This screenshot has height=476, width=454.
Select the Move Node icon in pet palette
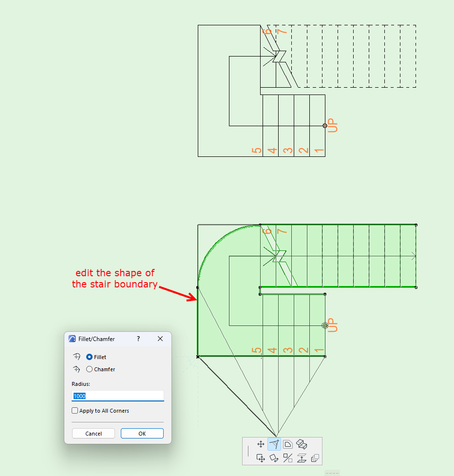(261, 444)
